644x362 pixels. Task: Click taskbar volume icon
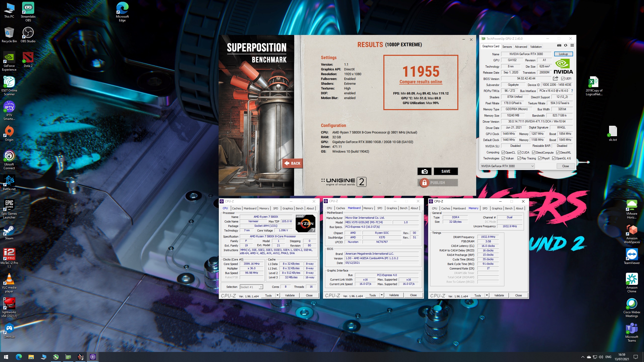click(600, 357)
